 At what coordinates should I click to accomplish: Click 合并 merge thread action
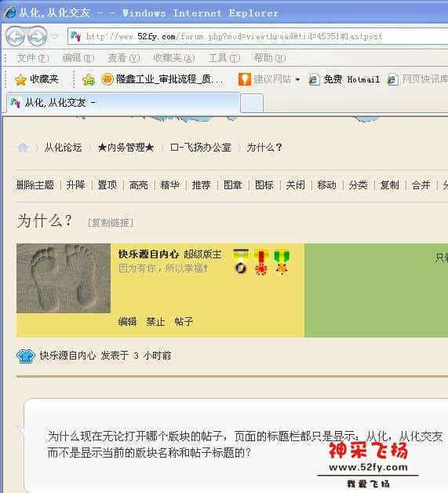point(421,185)
